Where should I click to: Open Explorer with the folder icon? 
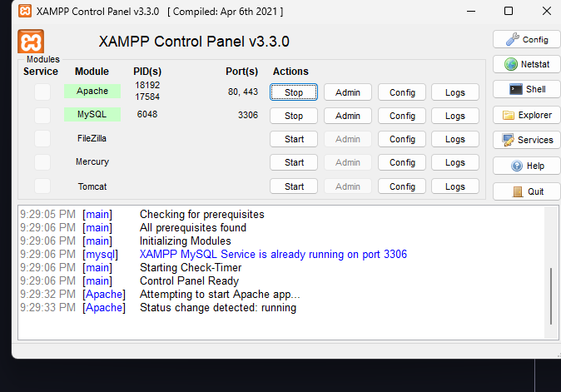pos(527,115)
